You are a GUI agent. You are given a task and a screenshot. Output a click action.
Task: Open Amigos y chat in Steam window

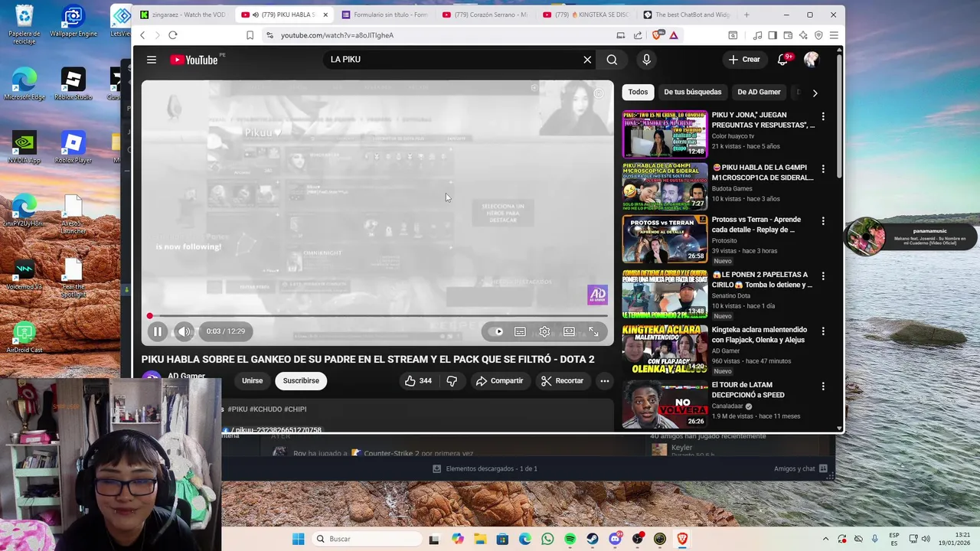pyautogui.click(x=801, y=468)
